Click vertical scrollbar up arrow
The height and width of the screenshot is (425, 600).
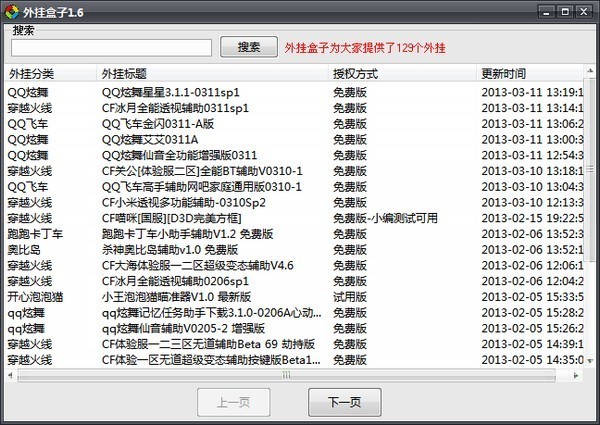(590, 71)
